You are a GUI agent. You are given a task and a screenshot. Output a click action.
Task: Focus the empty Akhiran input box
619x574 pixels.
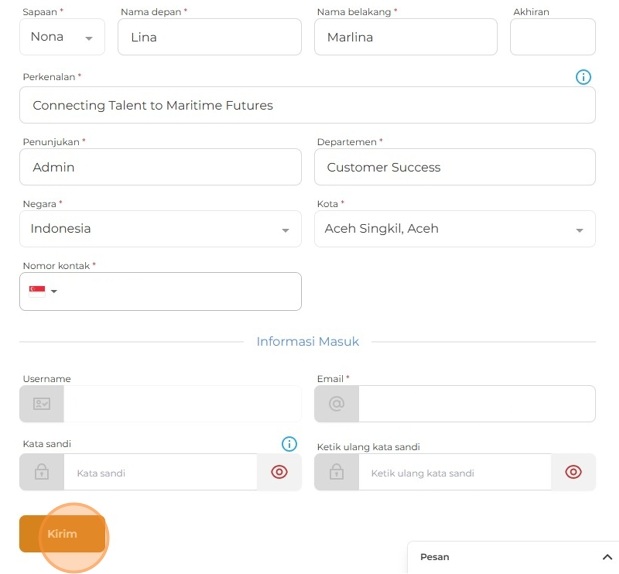(552, 37)
